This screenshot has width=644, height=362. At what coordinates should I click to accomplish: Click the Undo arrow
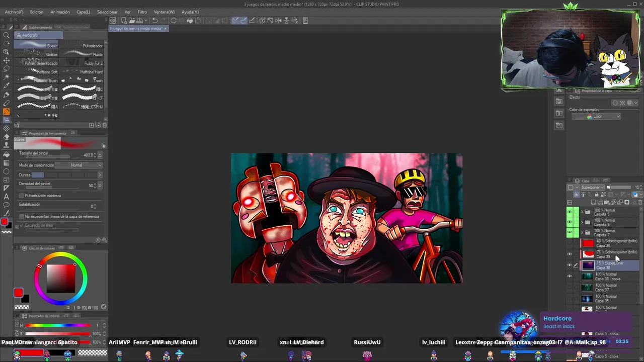coord(155,21)
